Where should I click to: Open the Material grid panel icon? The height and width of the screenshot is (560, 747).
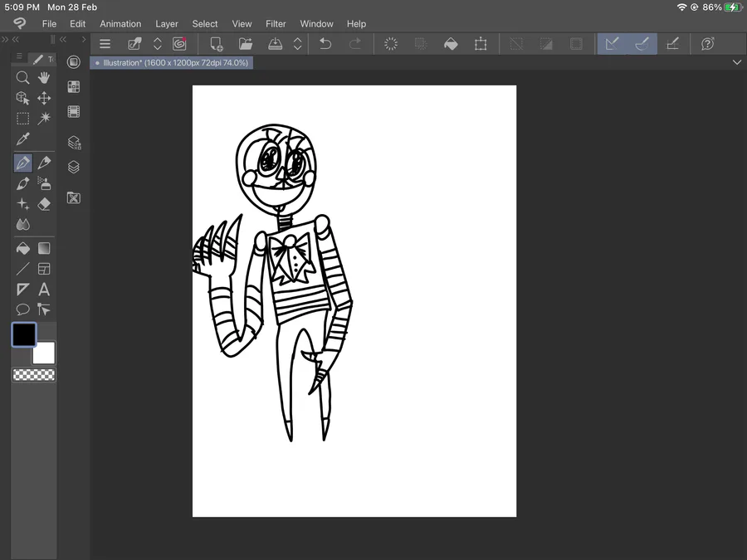point(73,86)
